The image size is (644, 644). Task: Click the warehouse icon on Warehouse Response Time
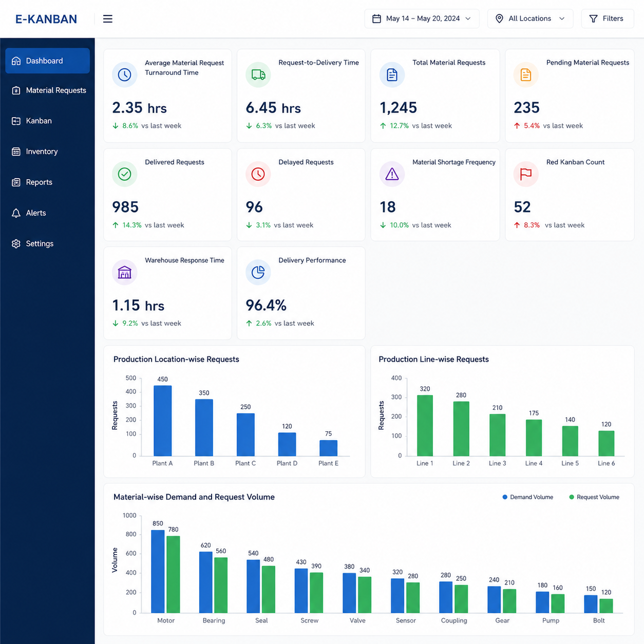click(x=124, y=272)
